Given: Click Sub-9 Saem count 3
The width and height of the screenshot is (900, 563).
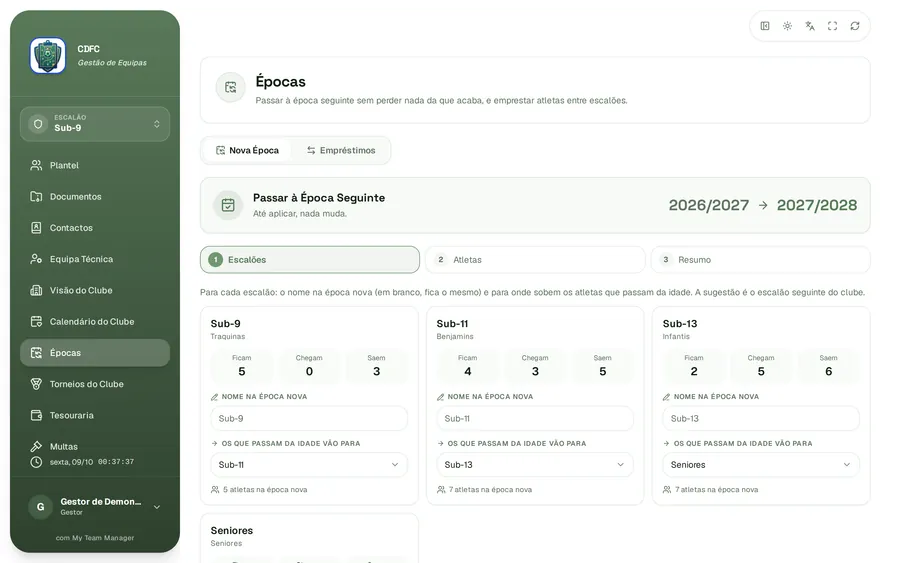Looking at the screenshot, I should click(377, 371).
